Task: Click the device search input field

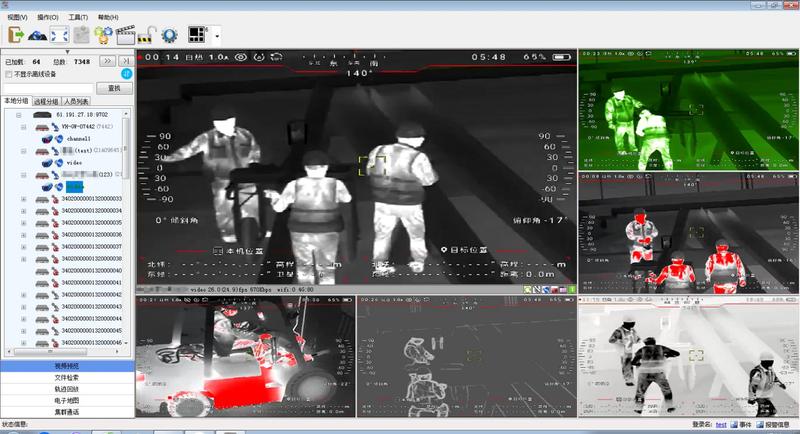Action: [x=47, y=88]
